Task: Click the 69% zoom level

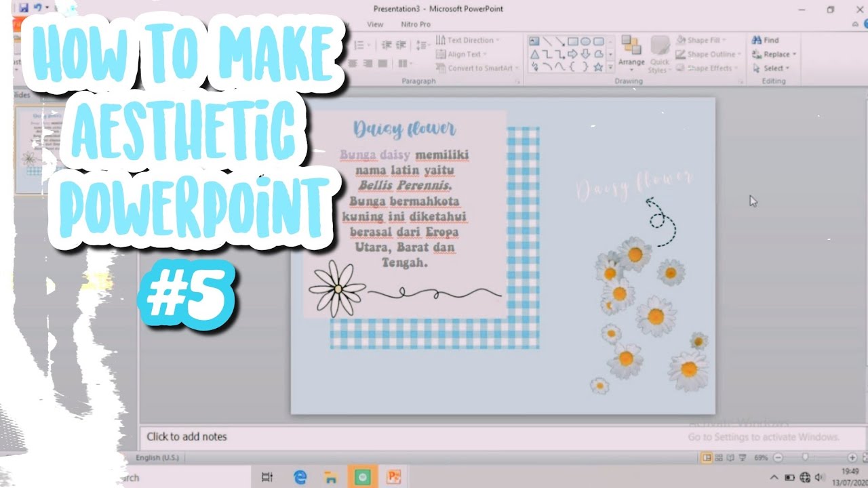Action: click(761, 457)
